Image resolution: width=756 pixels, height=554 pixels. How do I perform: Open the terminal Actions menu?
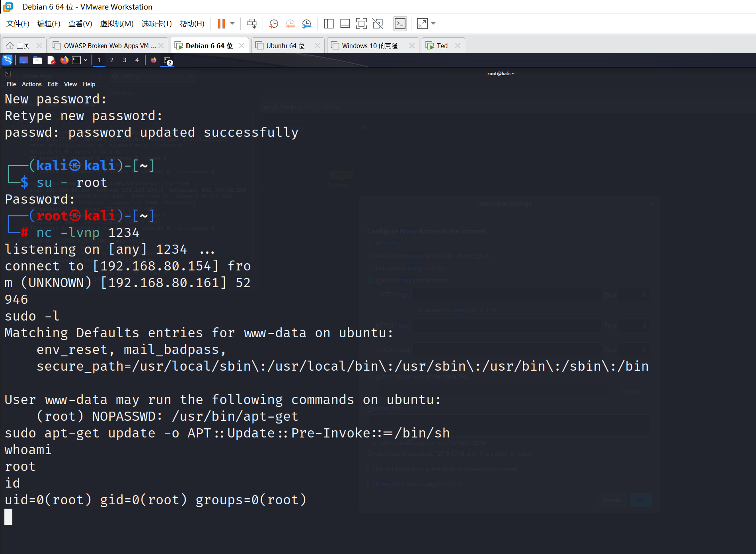pyautogui.click(x=31, y=84)
